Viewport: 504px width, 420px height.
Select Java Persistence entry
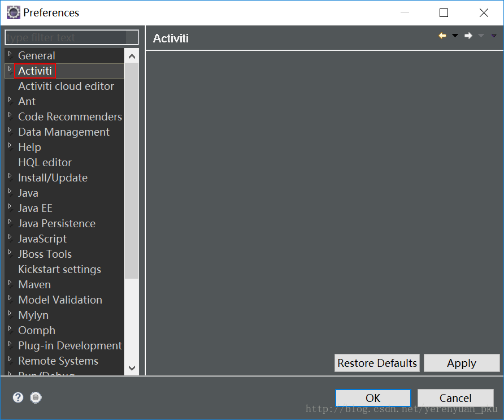(57, 223)
